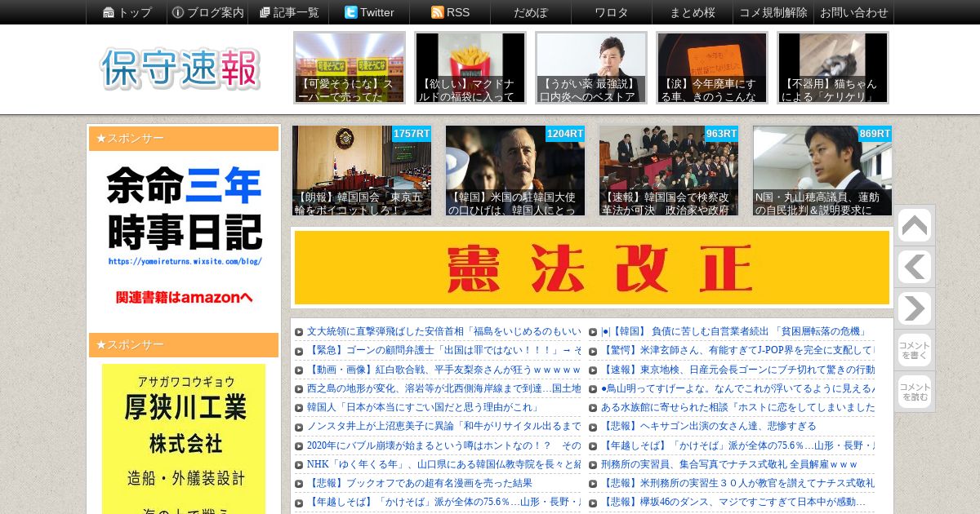The height and width of the screenshot is (514, 980).
Task: Open the 【可愛そうにな】スーパー thumbnail
Action: click(350, 68)
